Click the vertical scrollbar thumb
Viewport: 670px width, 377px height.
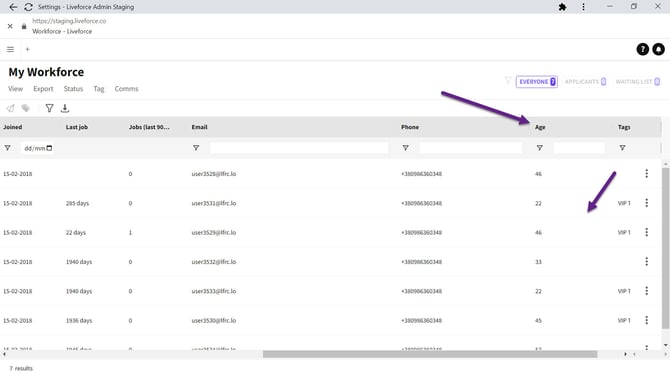(x=665, y=248)
